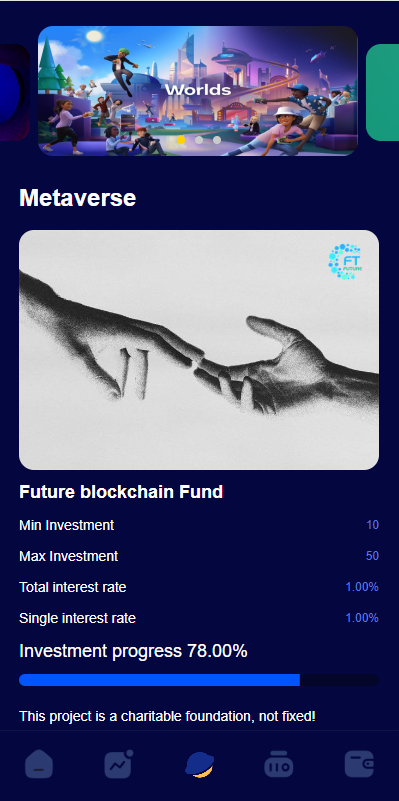The image size is (399, 801).
Task: Switch to the second carousel dot
Action: click(199, 139)
